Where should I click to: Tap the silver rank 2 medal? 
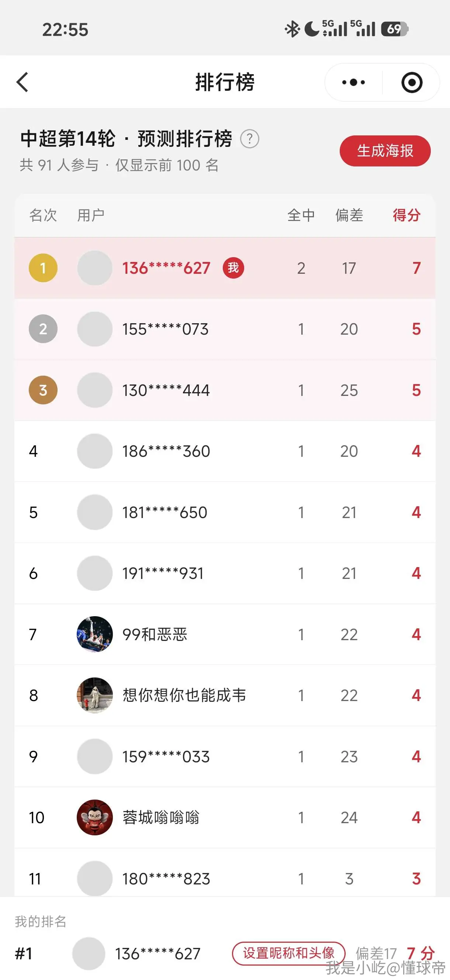pos(43,329)
